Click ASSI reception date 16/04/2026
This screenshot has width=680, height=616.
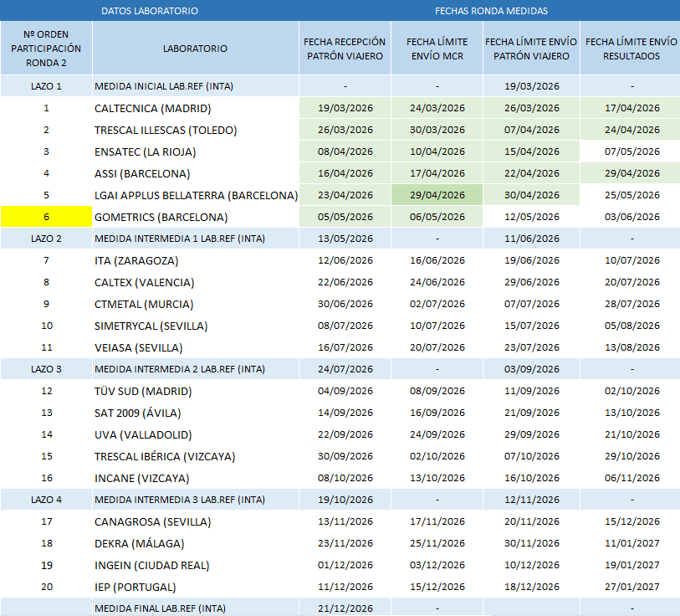345,173
